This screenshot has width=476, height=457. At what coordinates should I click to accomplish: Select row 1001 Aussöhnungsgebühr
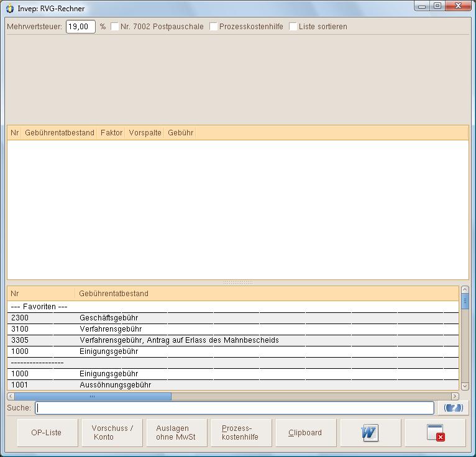(x=233, y=385)
